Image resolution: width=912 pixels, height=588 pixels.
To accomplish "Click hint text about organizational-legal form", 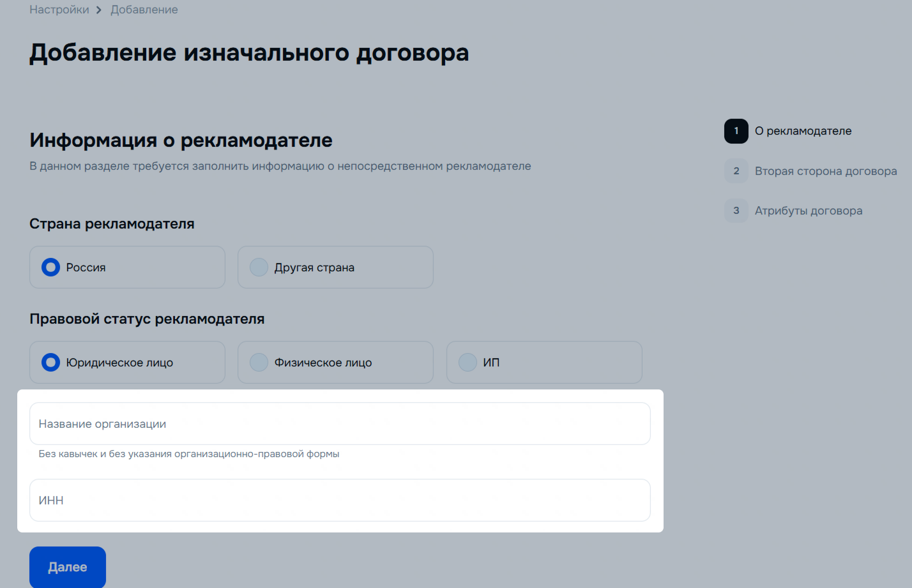I will [x=189, y=454].
